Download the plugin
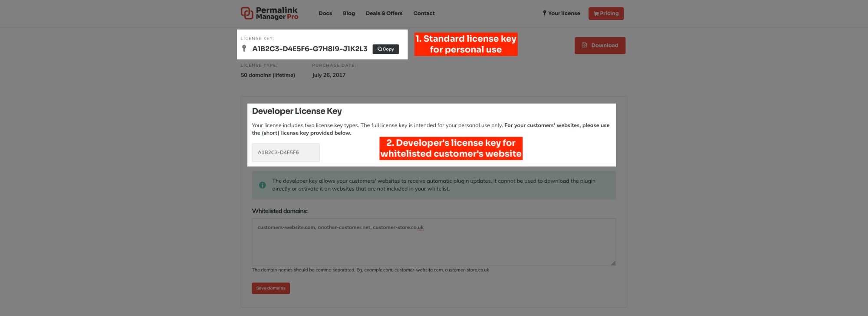 600,46
